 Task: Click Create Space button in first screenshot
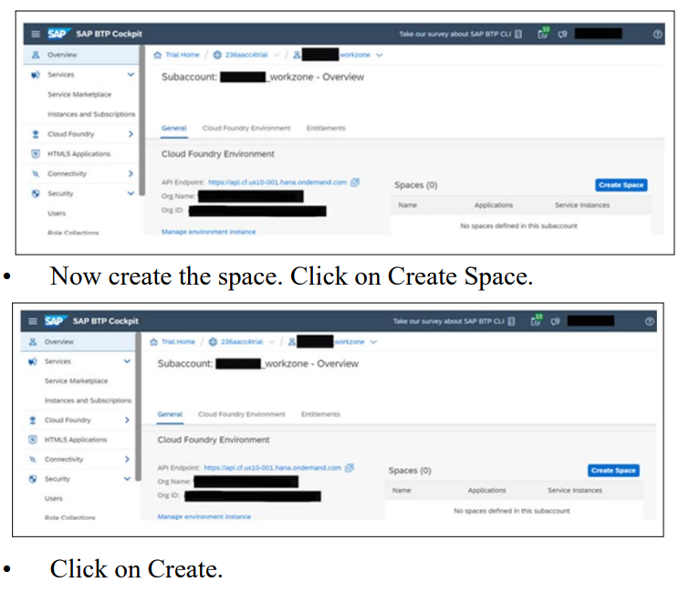[x=621, y=185]
